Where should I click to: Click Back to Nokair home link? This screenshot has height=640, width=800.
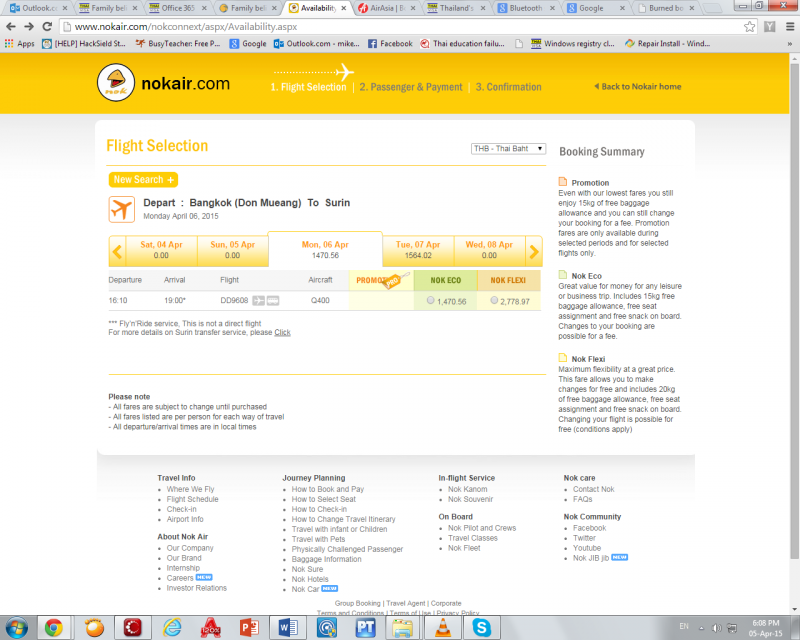(638, 86)
